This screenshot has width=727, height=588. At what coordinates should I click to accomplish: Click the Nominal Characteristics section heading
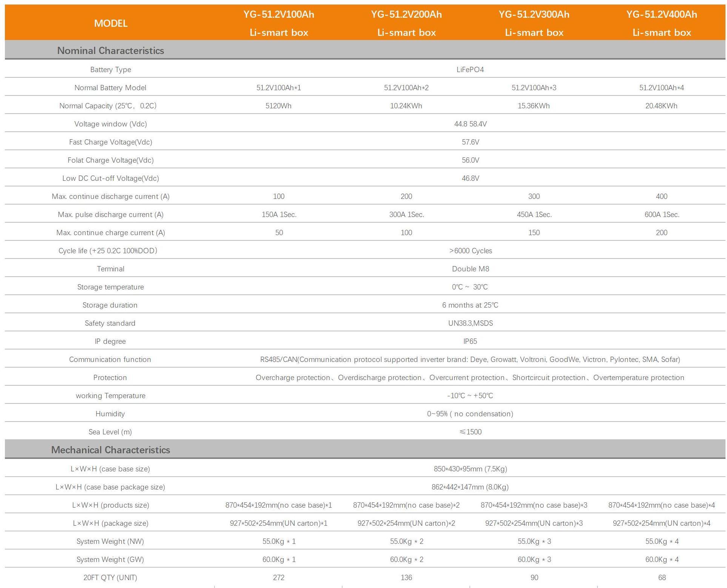coord(111,51)
